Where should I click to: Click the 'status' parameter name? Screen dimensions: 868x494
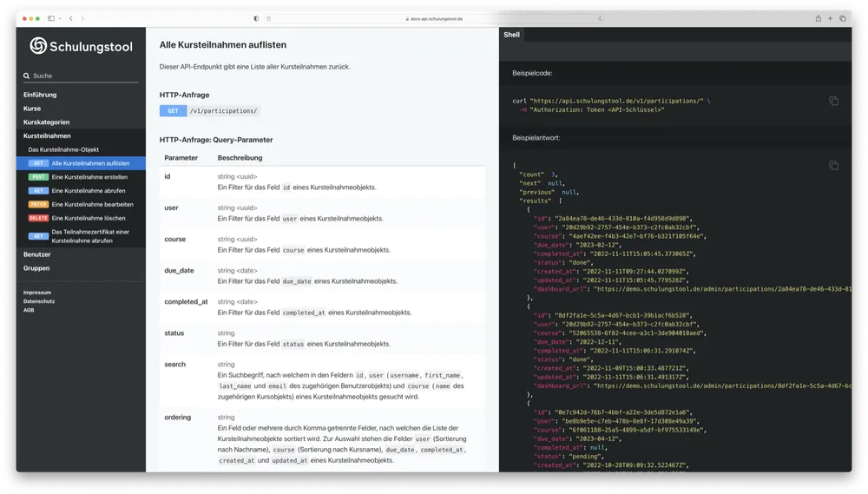point(174,333)
